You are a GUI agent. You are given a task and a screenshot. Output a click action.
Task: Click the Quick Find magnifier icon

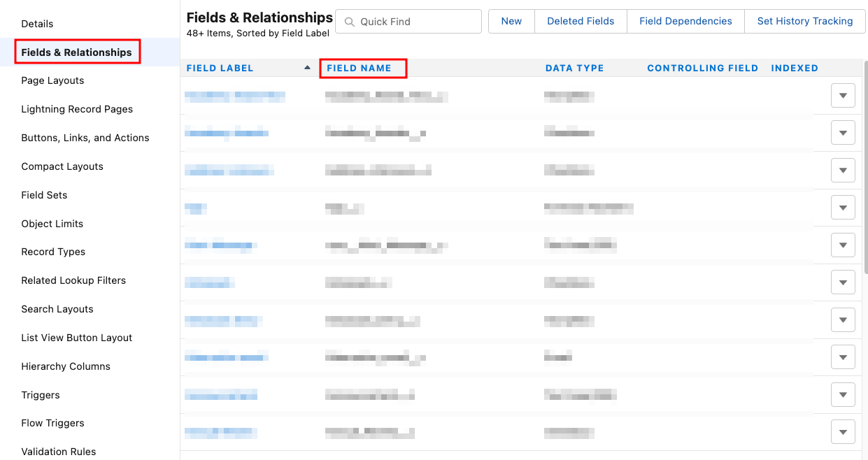click(349, 22)
